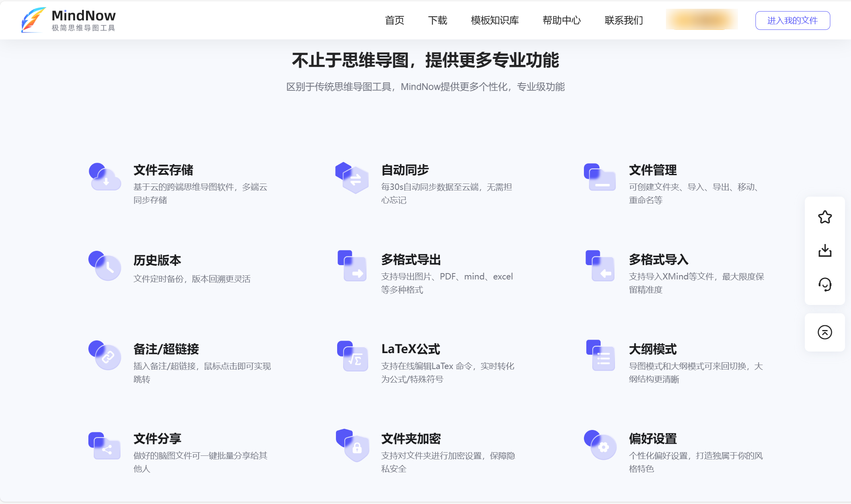Click 文件管理 heading
851x504 pixels.
pyautogui.click(x=653, y=170)
